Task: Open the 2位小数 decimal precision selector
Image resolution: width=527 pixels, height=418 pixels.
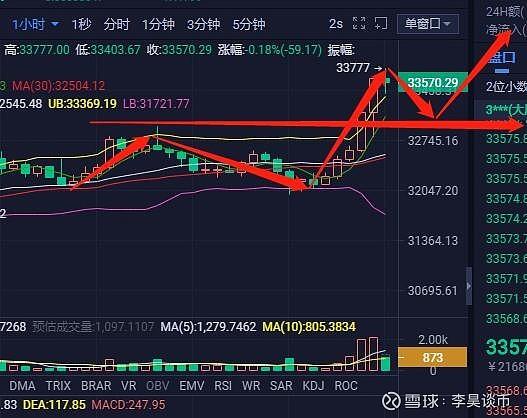Action: (x=506, y=87)
